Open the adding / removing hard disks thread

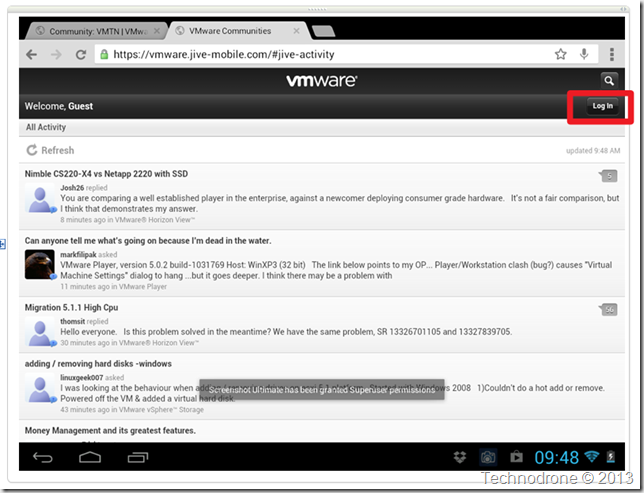pyautogui.click(x=98, y=364)
